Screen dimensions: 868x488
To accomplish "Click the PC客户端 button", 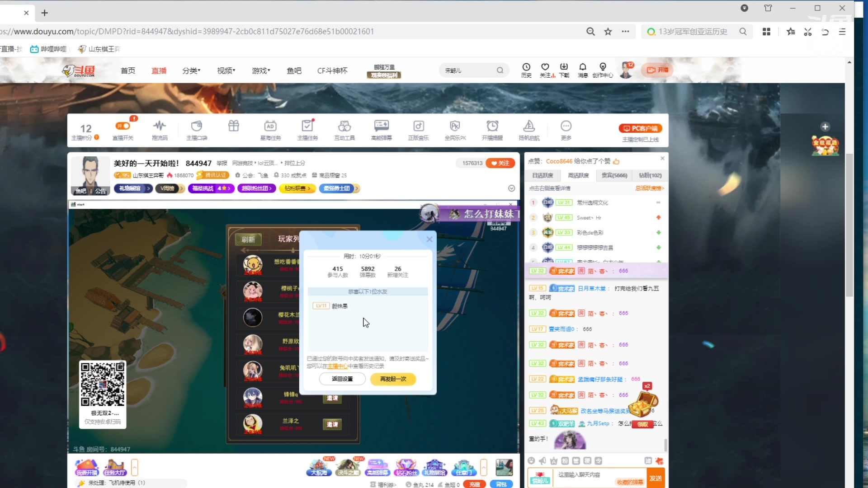I will 640,128.
